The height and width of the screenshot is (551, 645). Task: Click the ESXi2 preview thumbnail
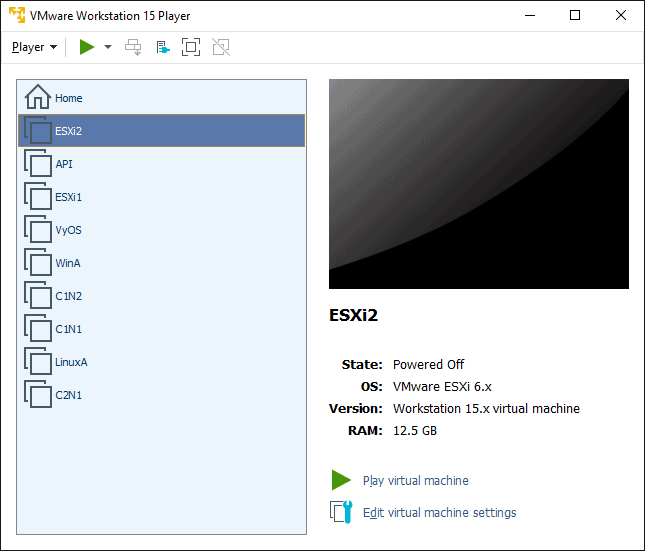tap(478, 184)
